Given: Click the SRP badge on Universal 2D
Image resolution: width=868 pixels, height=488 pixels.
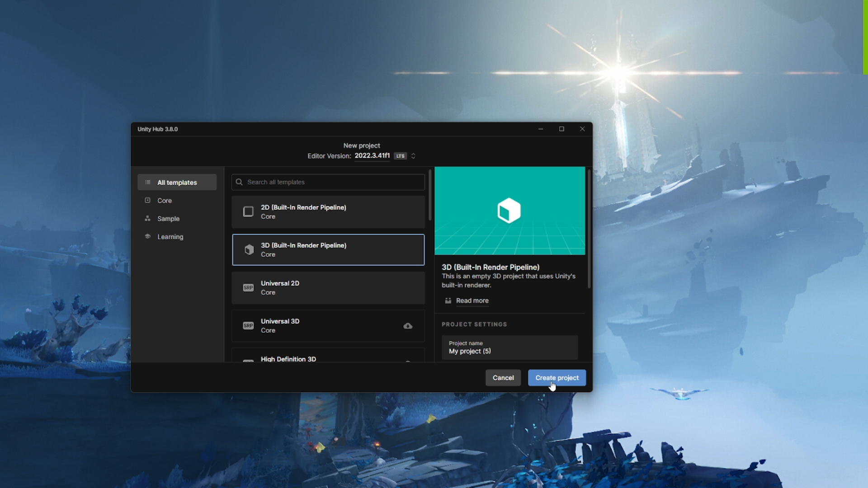Looking at the screenshot, I should tap(248, 288).
